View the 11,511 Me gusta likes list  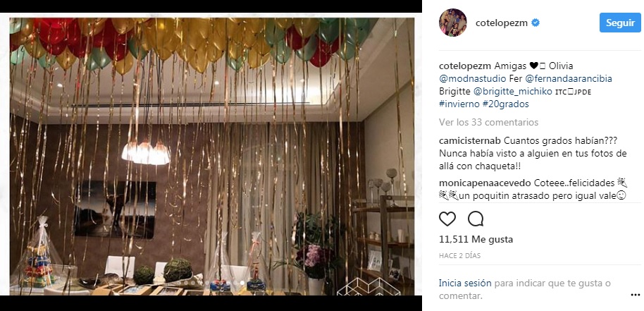pyautogui.click(x=476, y=239)
